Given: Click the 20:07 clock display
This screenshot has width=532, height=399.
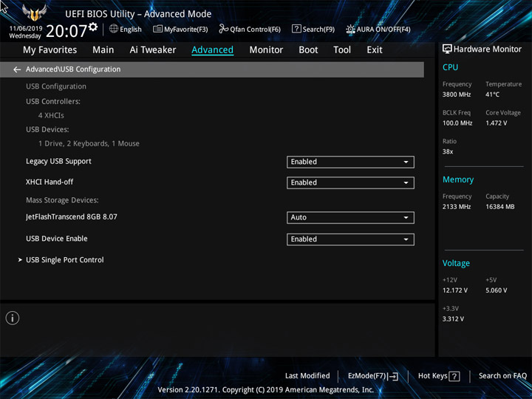Looking at the screenshot, I should (x=66, y=31).
